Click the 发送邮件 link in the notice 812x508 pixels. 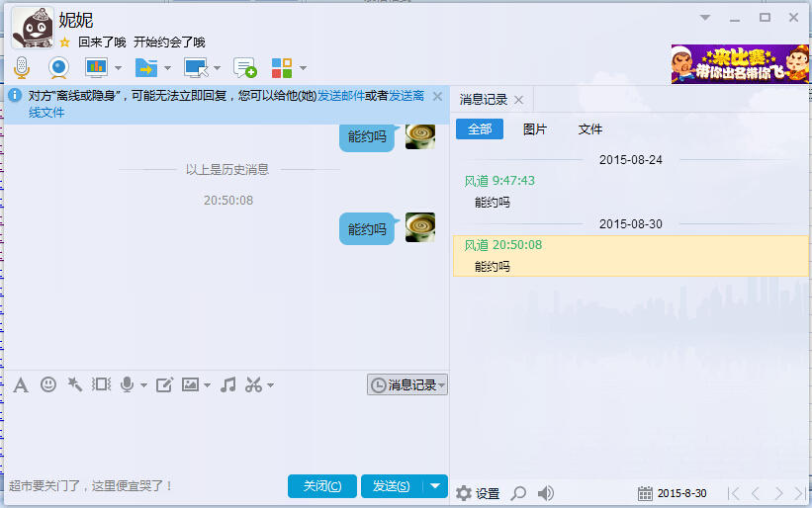340,96
